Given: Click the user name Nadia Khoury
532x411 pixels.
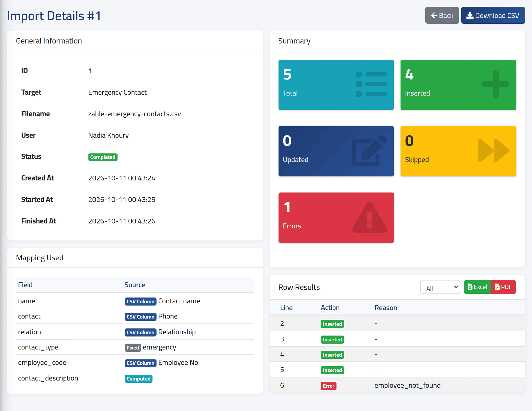Looking at the screenshot, I should pyautogui.click(x=108, y=135).
